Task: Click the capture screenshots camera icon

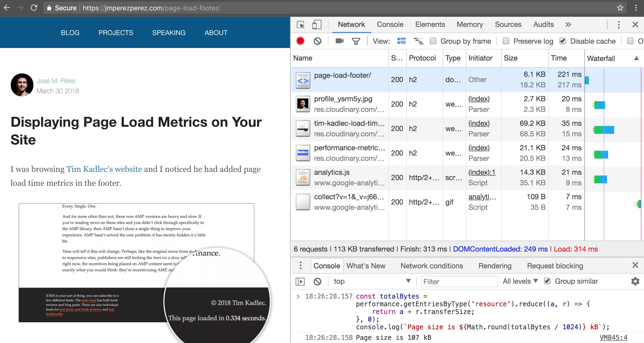Action: 340,41
